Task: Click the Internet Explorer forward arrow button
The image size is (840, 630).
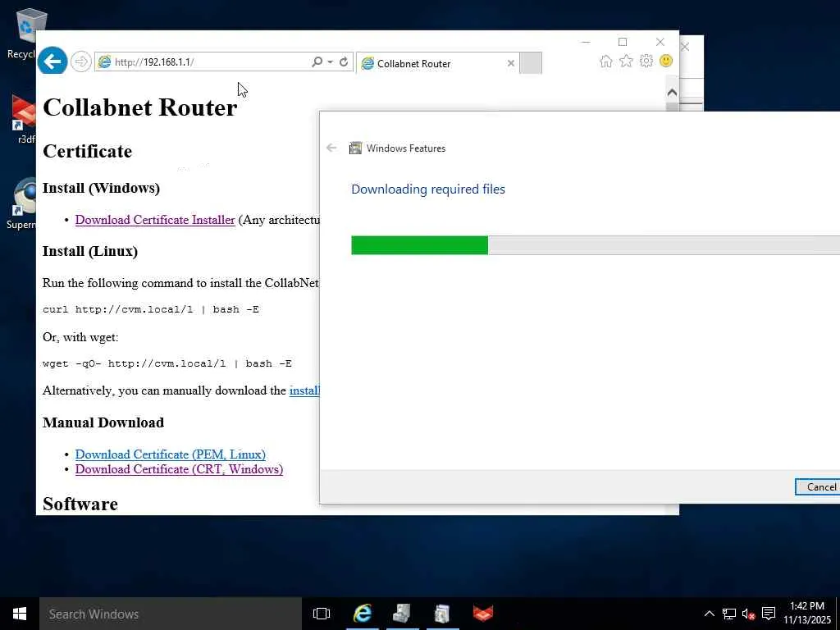Action: pyautogui.click(x=81, y=62)
